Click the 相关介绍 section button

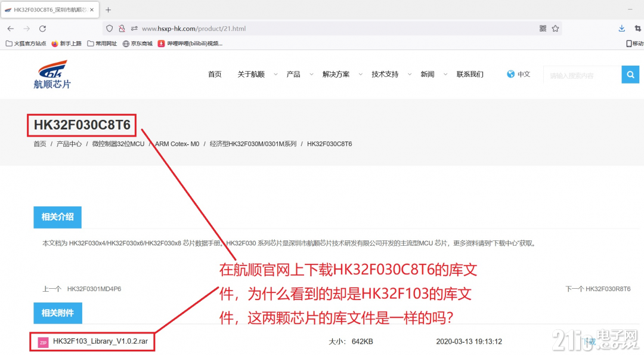click(x=57, y=217)
